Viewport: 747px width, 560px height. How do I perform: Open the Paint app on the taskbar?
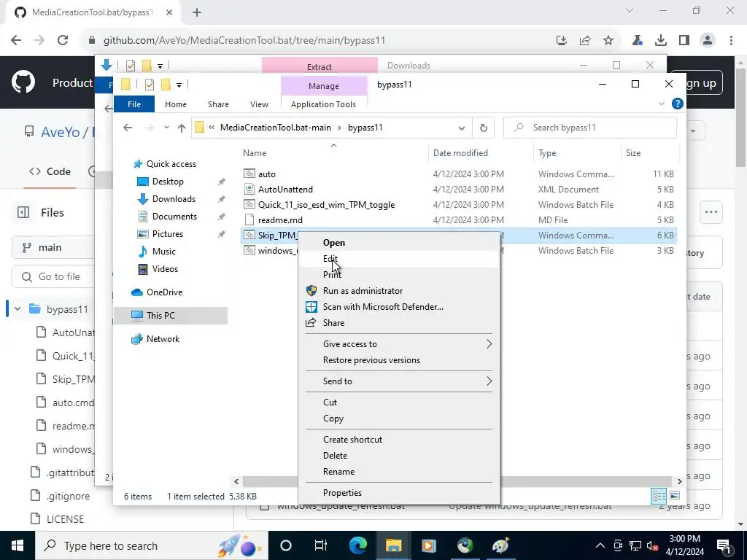click(500, 545)
